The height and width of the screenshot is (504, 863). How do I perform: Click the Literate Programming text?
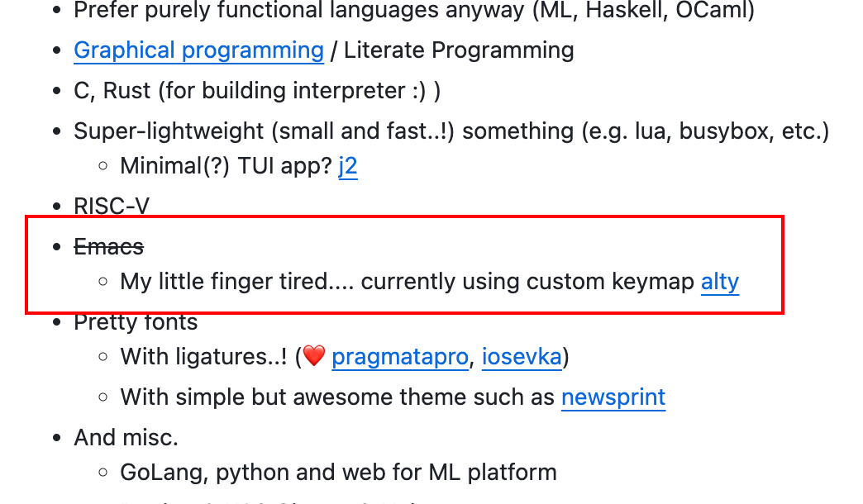point(459,50)
